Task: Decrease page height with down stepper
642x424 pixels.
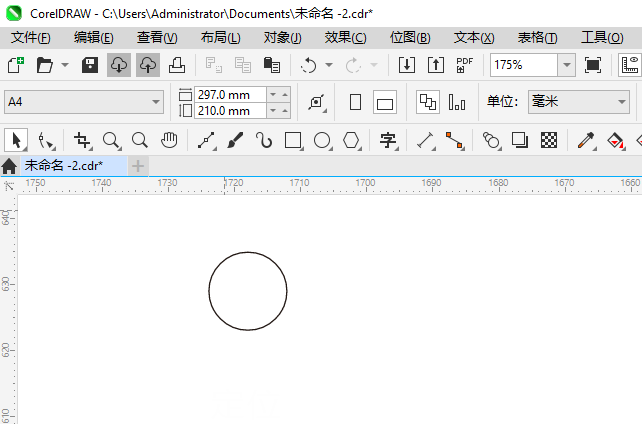Action: click(x=273, y=111)
